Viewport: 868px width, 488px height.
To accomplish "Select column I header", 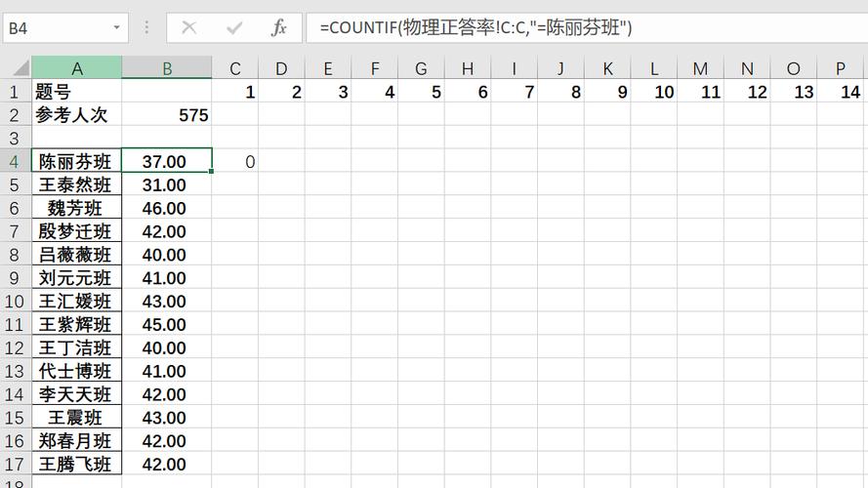I will pos(515,68).
